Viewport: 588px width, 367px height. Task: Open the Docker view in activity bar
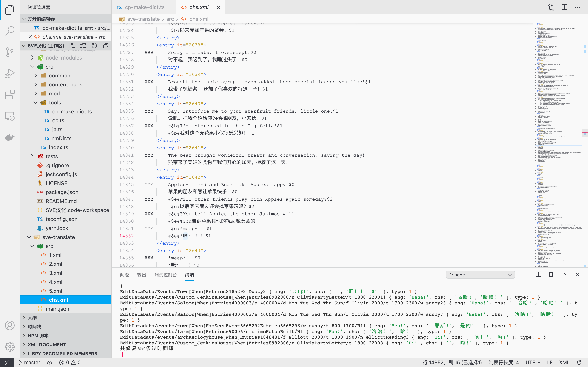pos(10,137)
